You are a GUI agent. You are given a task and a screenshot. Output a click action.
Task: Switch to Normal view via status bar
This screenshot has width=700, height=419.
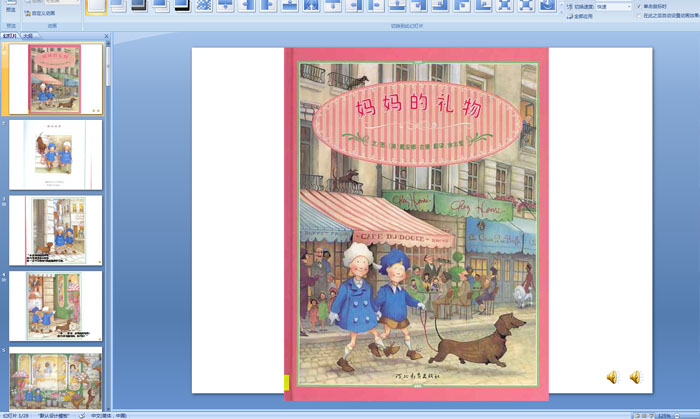coord(637,416)
